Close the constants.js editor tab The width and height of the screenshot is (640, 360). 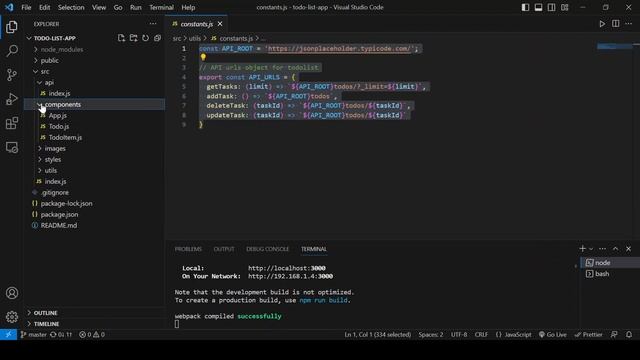220,24
